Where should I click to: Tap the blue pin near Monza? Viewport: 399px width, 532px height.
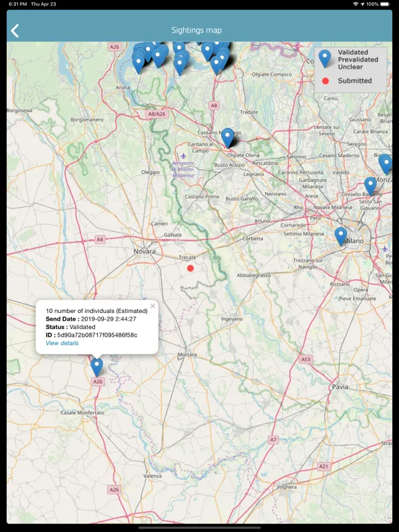386,164
